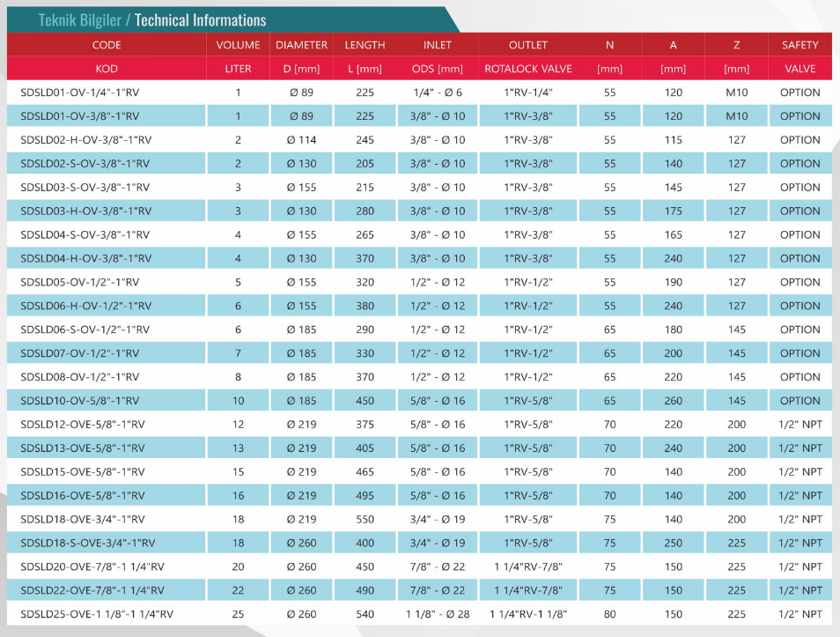Screen dimensions: 840x637
Task: Select code SDSLD06-H-OV-1/2"-1"RV
Action: coord(85,306)
